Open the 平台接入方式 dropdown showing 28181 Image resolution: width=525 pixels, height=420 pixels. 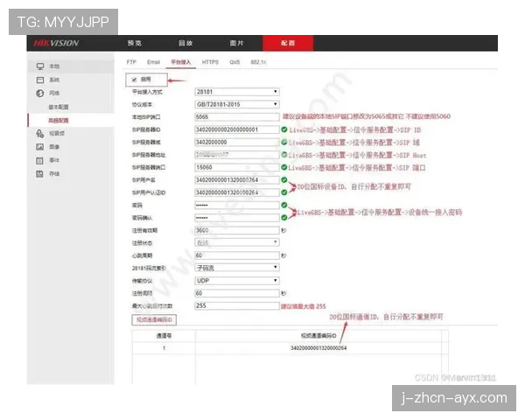pyautogui.click(x=237, y=92)
